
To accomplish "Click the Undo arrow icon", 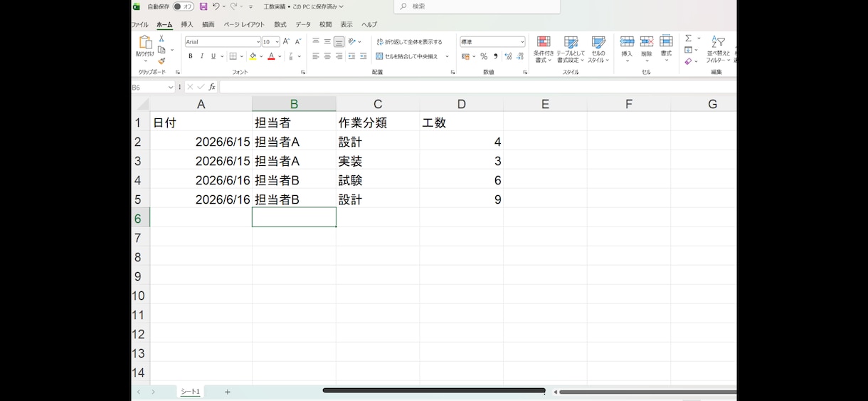I will (x=216, y=6).
